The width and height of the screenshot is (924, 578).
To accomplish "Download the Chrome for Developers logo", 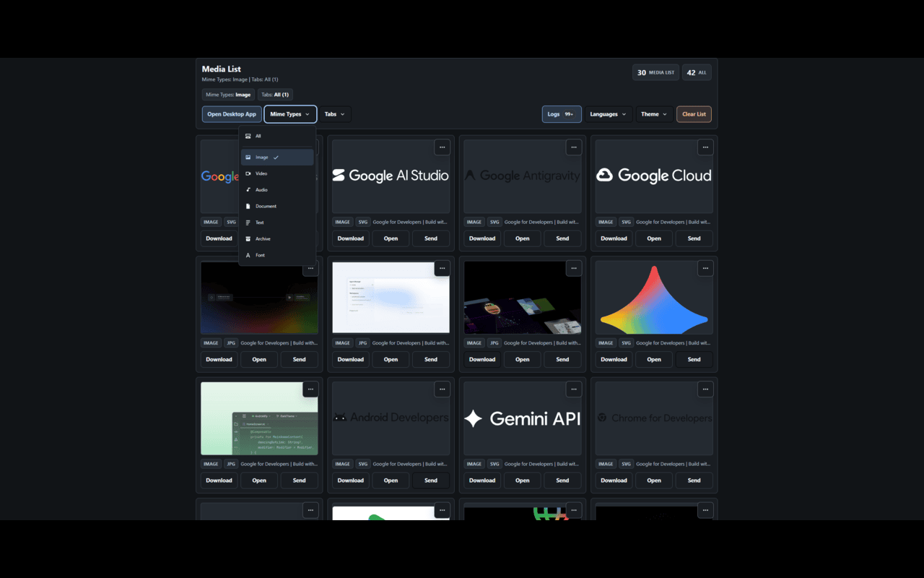I will point(614,480).
